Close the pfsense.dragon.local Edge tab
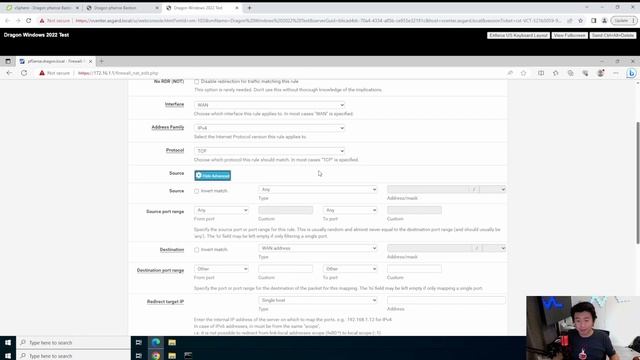Viewport: 640px width, 360px height. coord(90,61)
